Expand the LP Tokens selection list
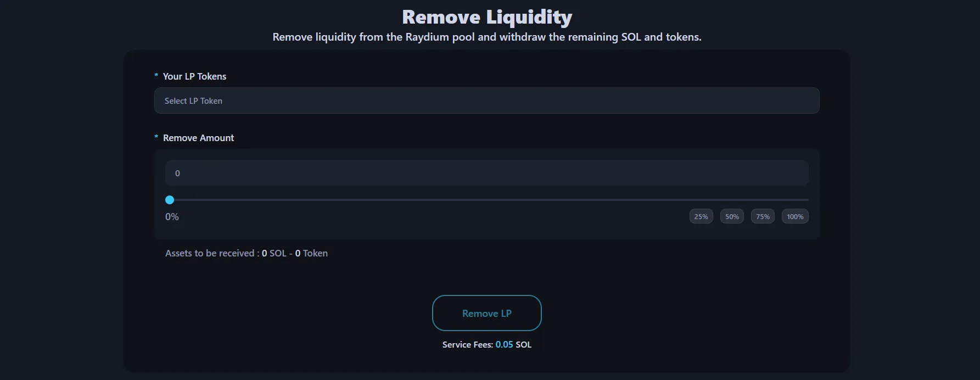 pos(486,100)
